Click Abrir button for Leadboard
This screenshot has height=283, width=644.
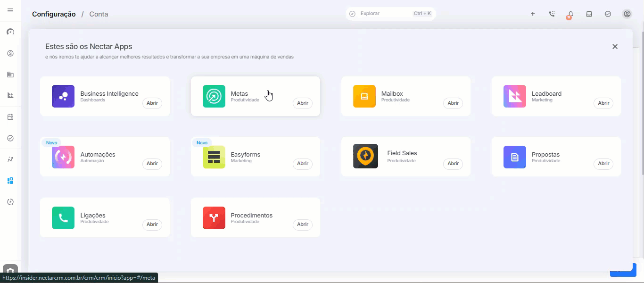(x=603, y=103)
